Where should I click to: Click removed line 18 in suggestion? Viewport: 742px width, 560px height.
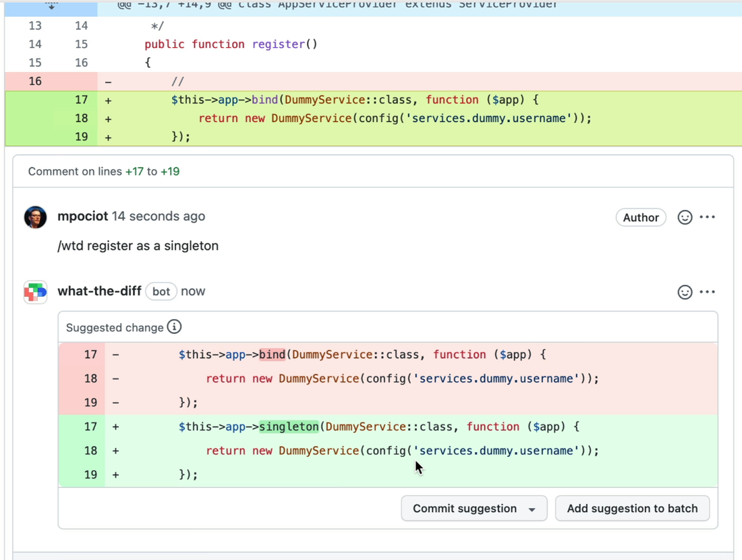tap(388, 379)
